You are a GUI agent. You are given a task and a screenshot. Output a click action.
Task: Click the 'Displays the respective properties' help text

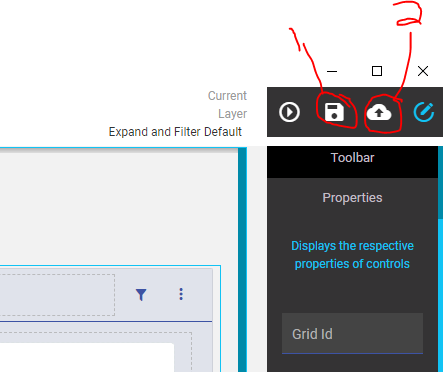pos(352,255)
